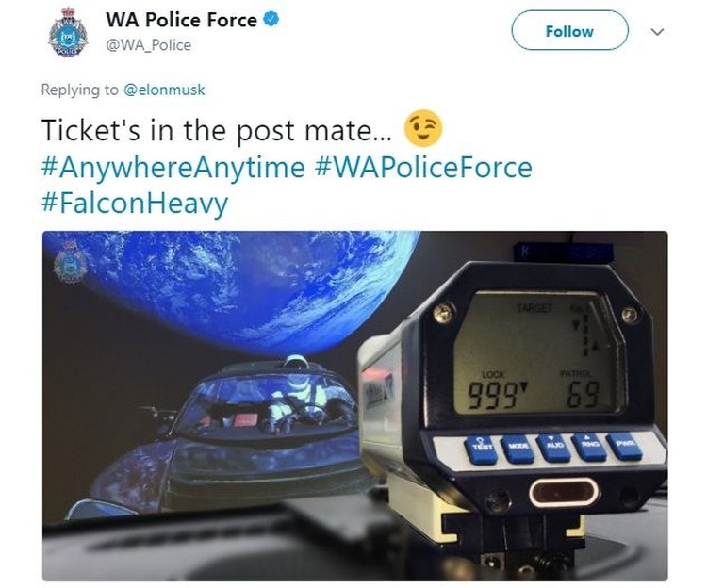
Task: Click the police crest watermark on the photo
Action: click(71, 262)
